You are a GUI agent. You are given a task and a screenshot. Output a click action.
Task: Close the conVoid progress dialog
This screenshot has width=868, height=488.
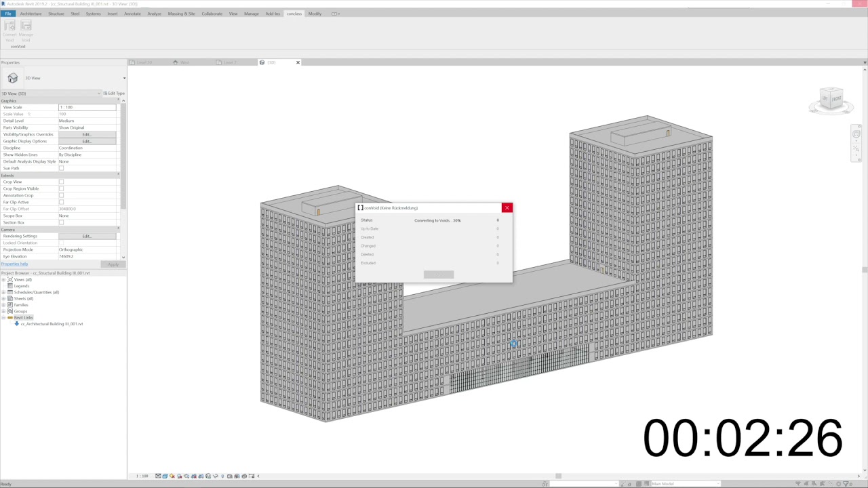click(x=507, y=208)
